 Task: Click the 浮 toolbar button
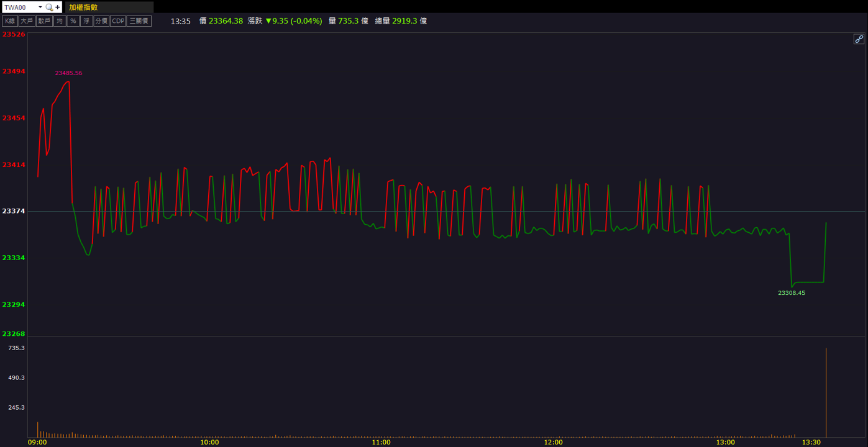click(x=86, y=21)
